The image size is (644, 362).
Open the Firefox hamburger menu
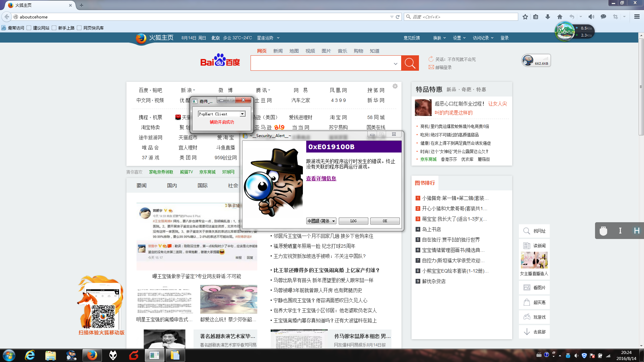click(x=637, y=17)
